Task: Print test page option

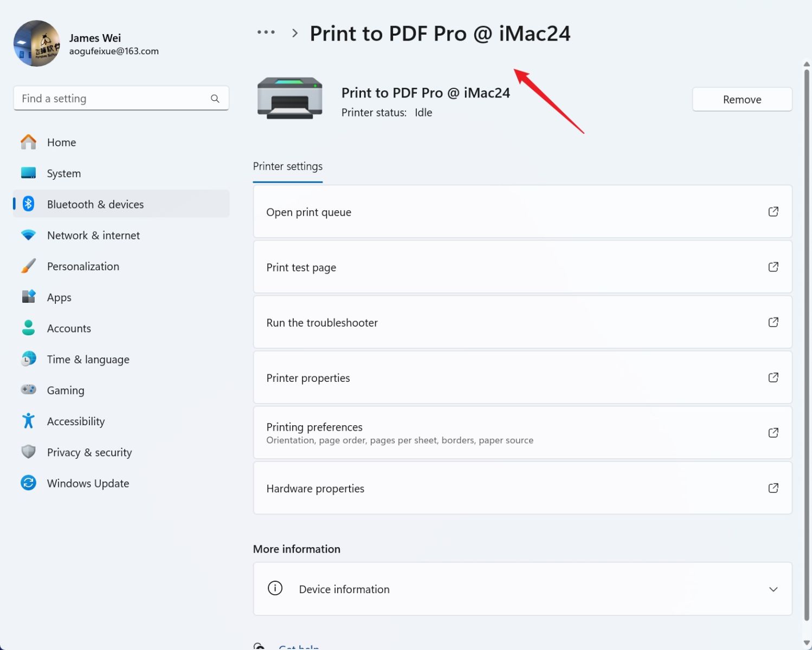Action: pos(523,267)
